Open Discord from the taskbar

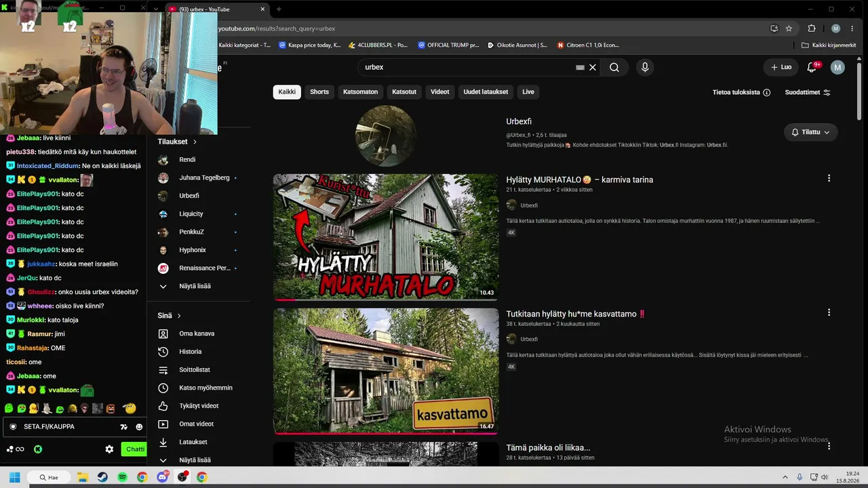tap(162, 477)
